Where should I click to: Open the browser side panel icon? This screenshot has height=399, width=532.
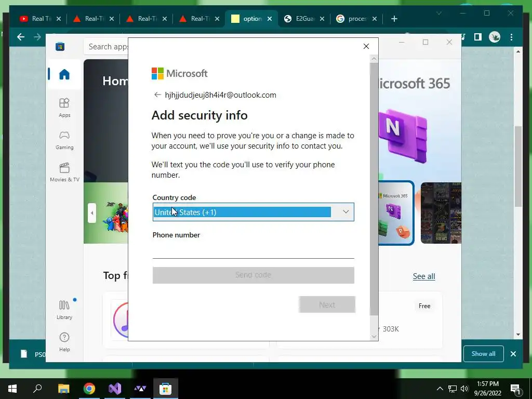pos(478,37)
